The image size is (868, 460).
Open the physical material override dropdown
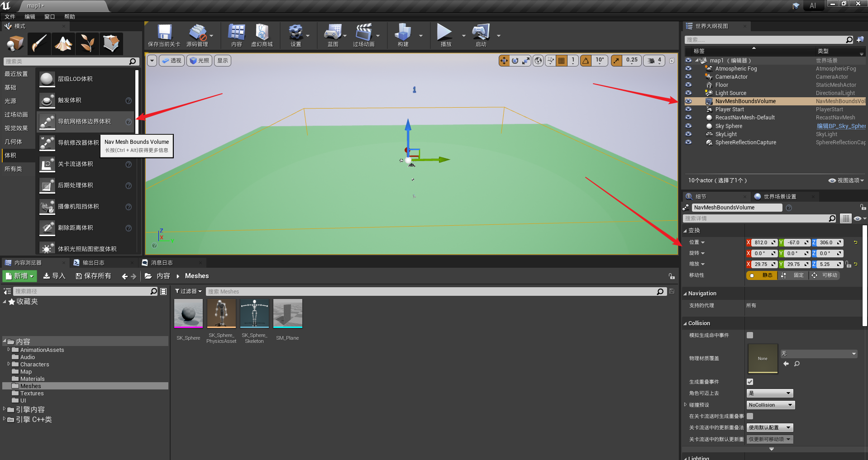pos(819,354)
